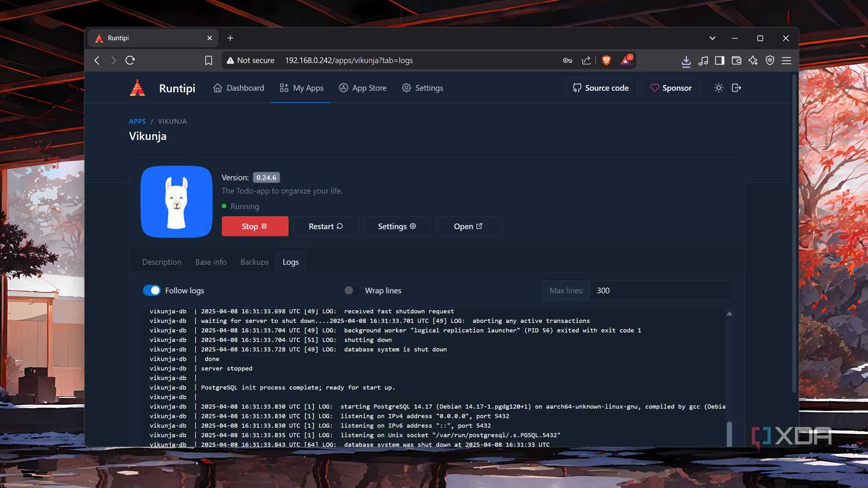The image size is (868, 488).
Task: Click the Runtipi tent logo icon
Action: [137, 88]
